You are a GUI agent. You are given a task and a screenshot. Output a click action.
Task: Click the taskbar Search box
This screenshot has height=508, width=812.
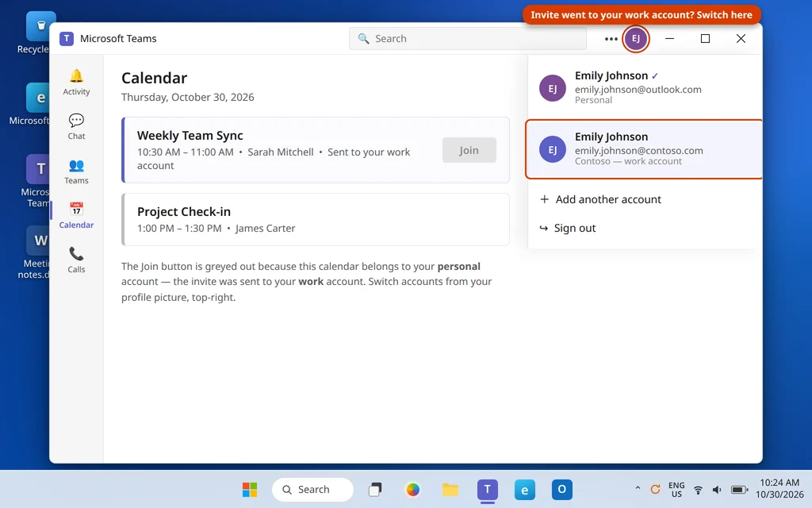[x=312, y=489]
